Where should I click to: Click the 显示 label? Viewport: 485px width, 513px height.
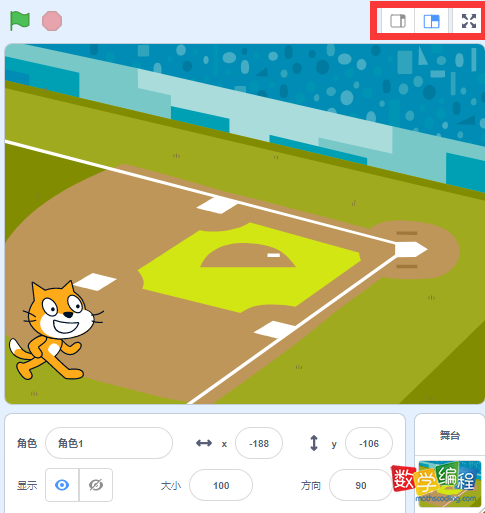pos(27,485)
